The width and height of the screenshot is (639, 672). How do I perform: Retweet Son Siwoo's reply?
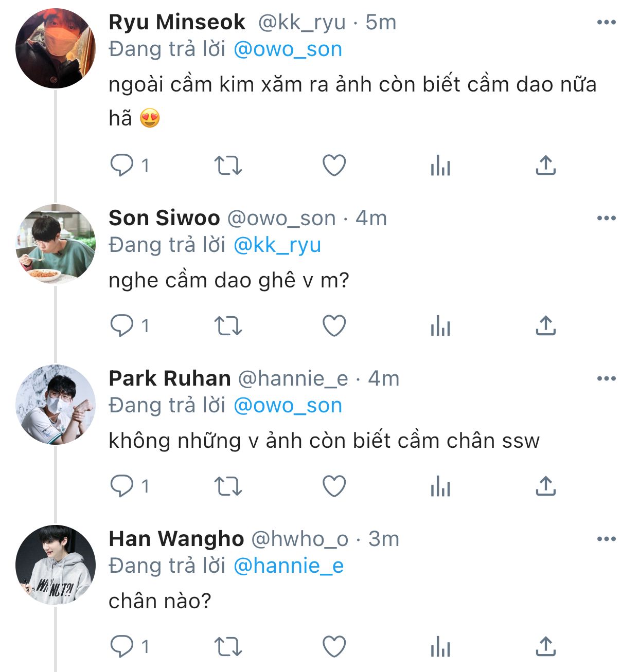(227, 326)
